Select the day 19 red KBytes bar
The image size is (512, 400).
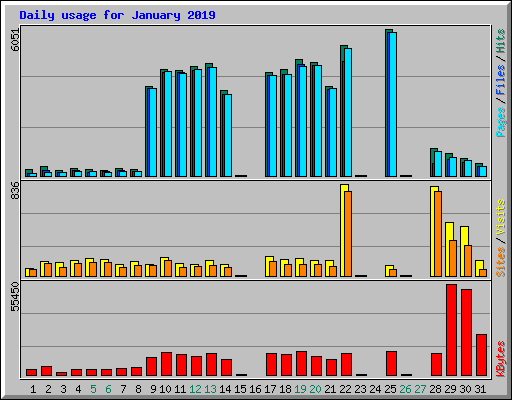click(301, 363)
